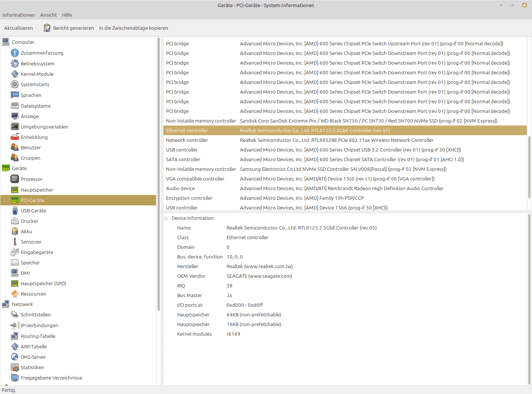Click the Hersteller Realtek value
The width and height of the screenshot is (532, 394).
click(260, 266)
